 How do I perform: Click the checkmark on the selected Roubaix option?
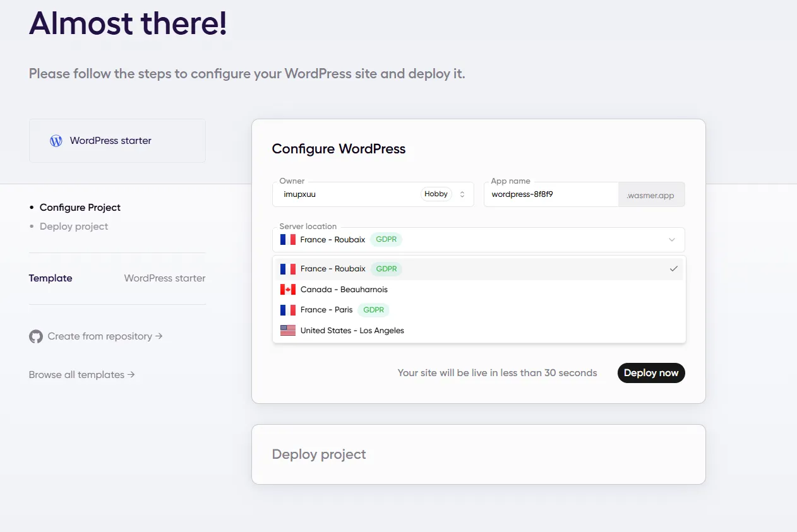[674, 269]
